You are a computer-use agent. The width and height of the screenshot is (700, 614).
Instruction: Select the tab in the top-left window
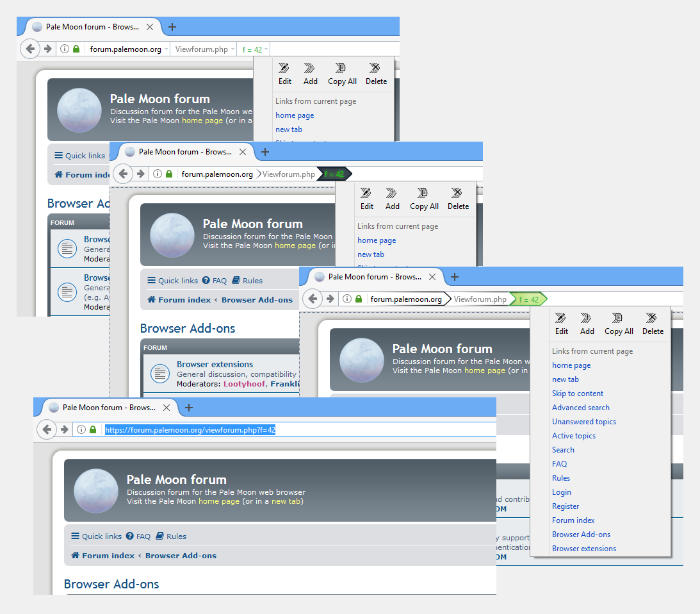tap(93, 27)
